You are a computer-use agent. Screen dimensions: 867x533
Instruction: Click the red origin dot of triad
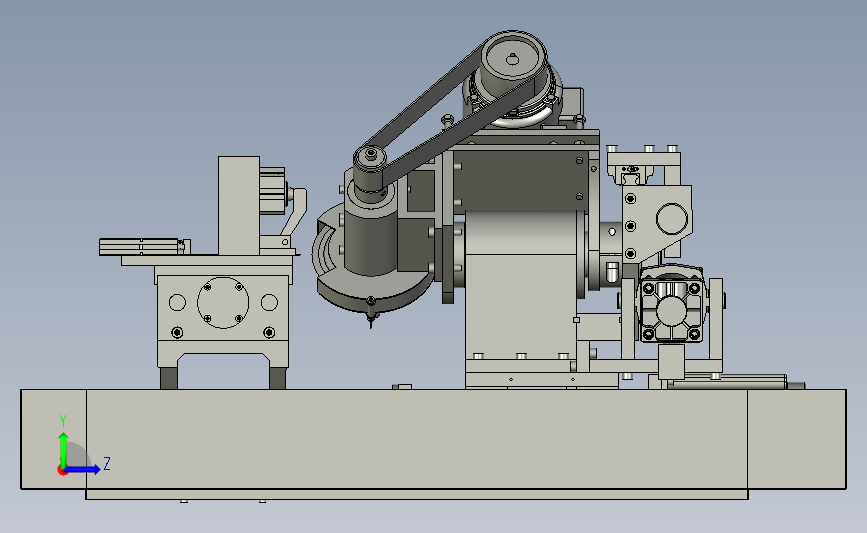point(62,470)
